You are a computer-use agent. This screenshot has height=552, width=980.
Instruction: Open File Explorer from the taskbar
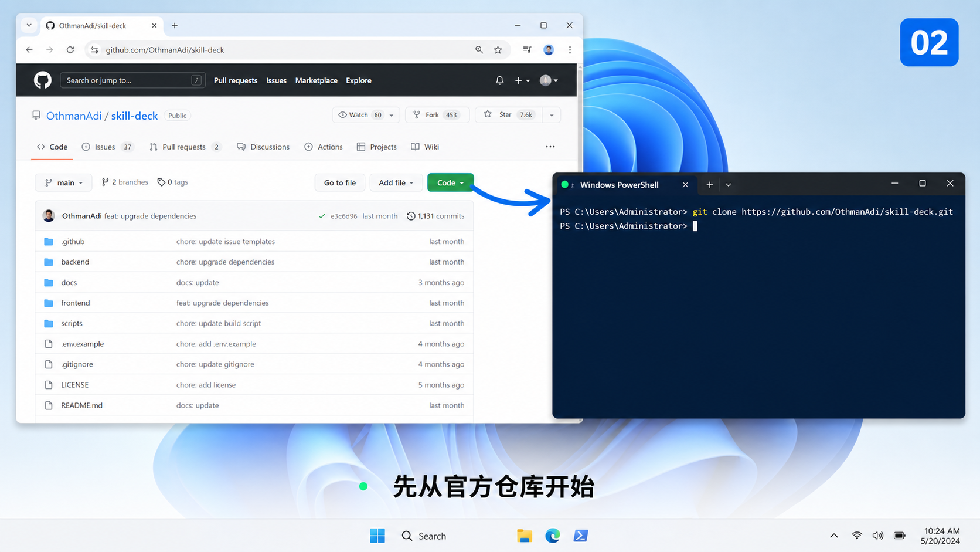tap(524, 536)
